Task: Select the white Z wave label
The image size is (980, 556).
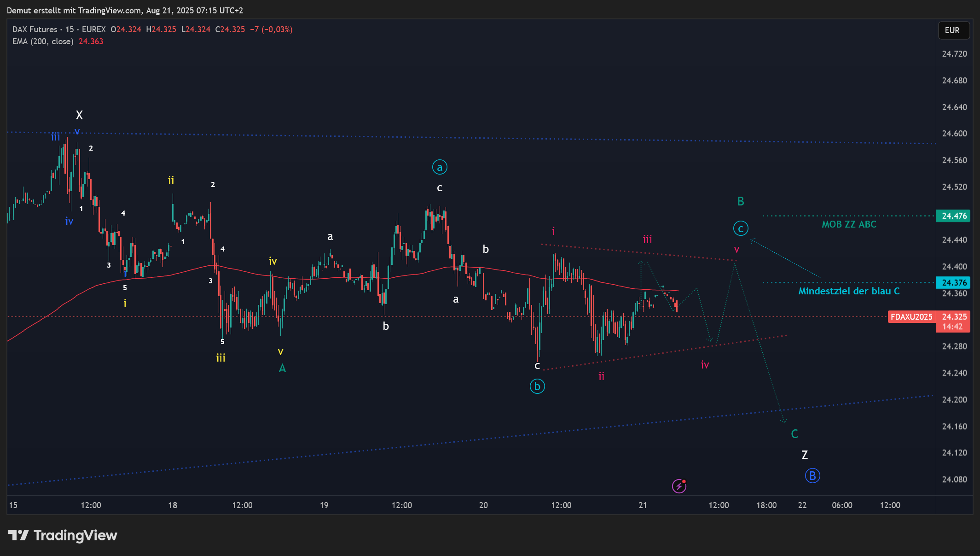Action: coord(805,455)
